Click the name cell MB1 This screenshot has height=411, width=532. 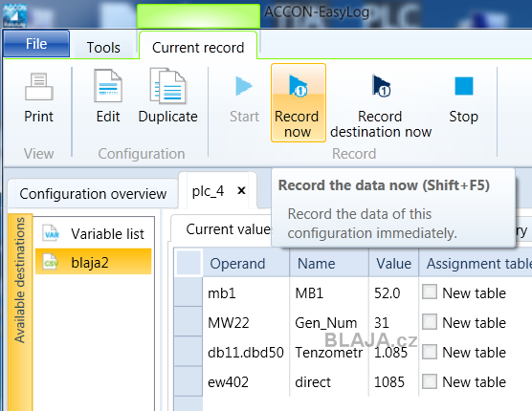[x=329, y=292]
